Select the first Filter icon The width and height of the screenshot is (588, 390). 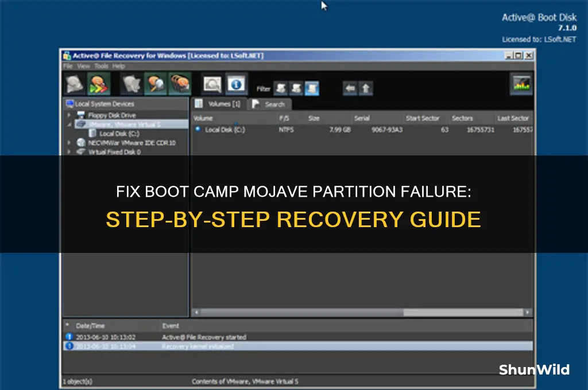[281, 88]
